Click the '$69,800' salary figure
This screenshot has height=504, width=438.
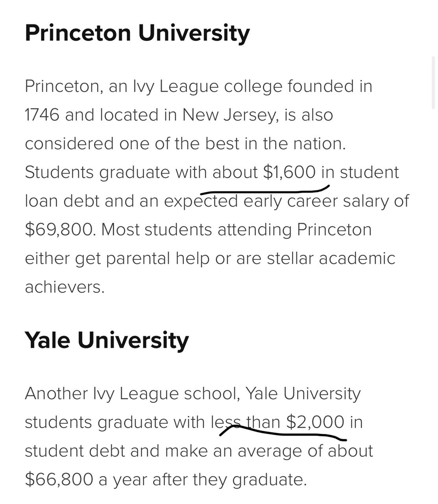60,230
